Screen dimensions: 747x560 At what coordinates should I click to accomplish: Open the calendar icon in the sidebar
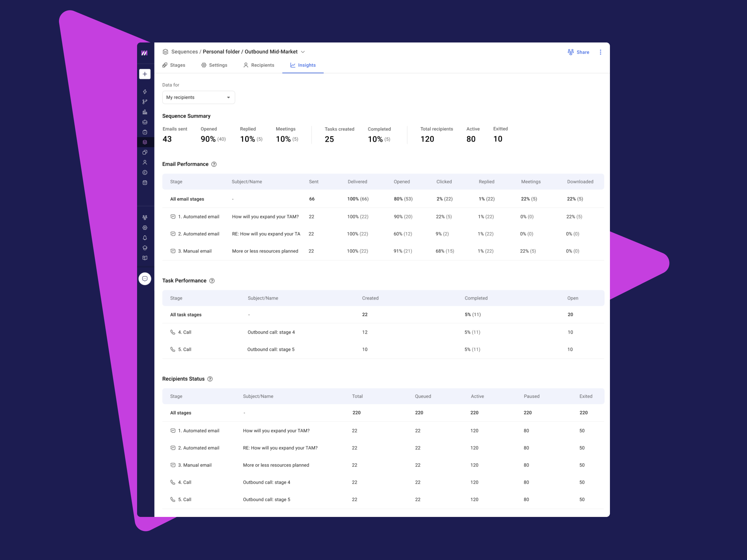click(x=145, y=182)
